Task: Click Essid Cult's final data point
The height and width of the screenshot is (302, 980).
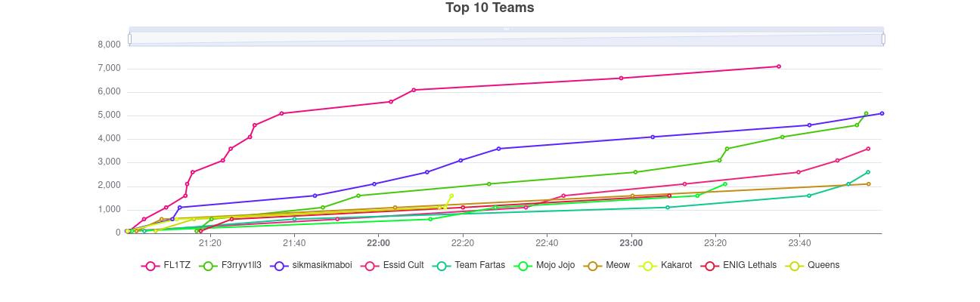Action: [x=868, y=149]
